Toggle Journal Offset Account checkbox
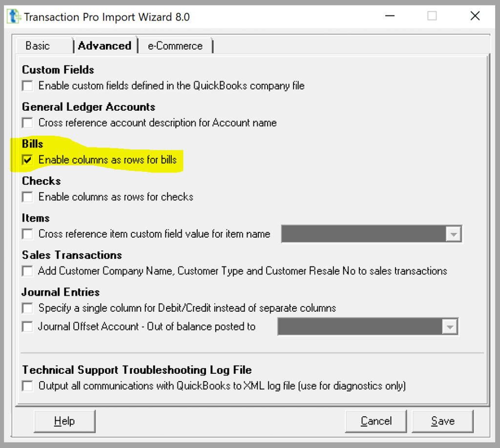The width and height of the screenshot is (500, 448). pyautogui.click(x=27, y=326)
